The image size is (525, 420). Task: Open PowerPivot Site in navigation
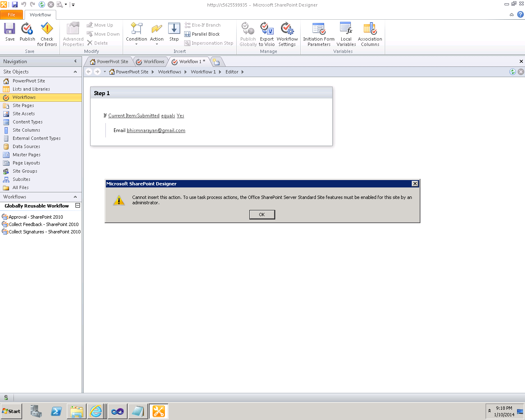tap(41, 81)
